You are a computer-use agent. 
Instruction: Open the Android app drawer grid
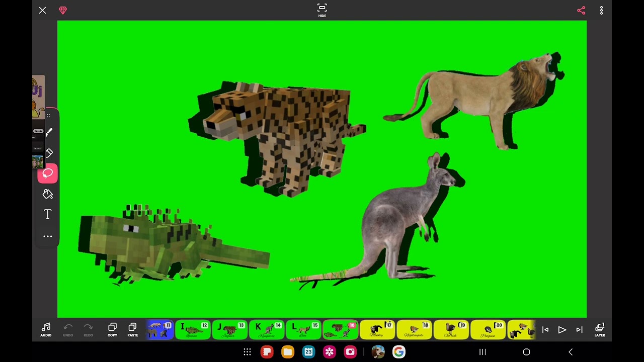(x=247, y=352)
